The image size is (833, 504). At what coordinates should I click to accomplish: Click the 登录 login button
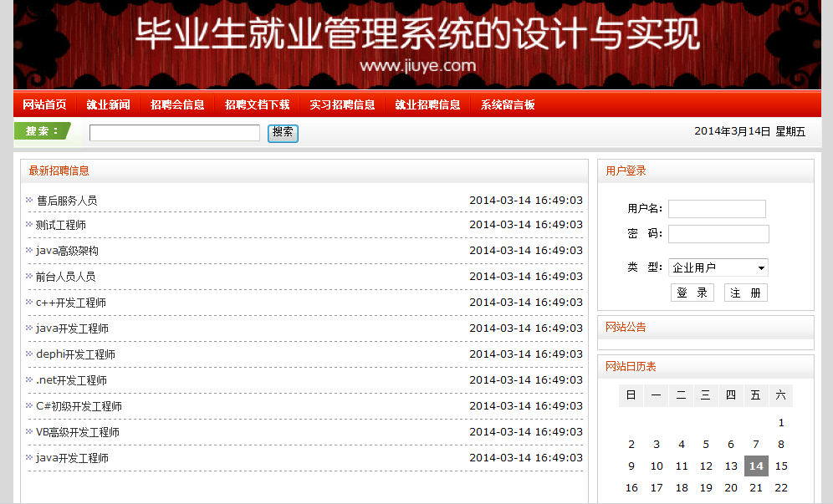click(x=692, y=293)
